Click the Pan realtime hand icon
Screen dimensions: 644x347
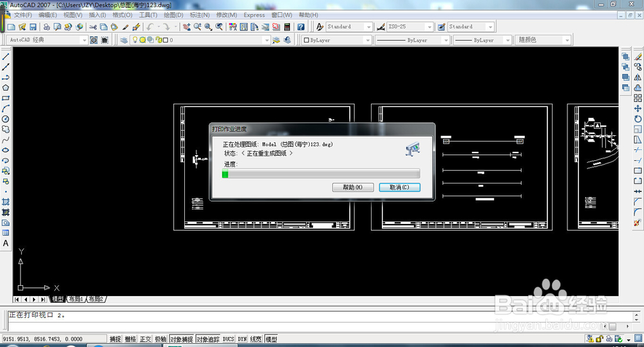tap(187, 26)
